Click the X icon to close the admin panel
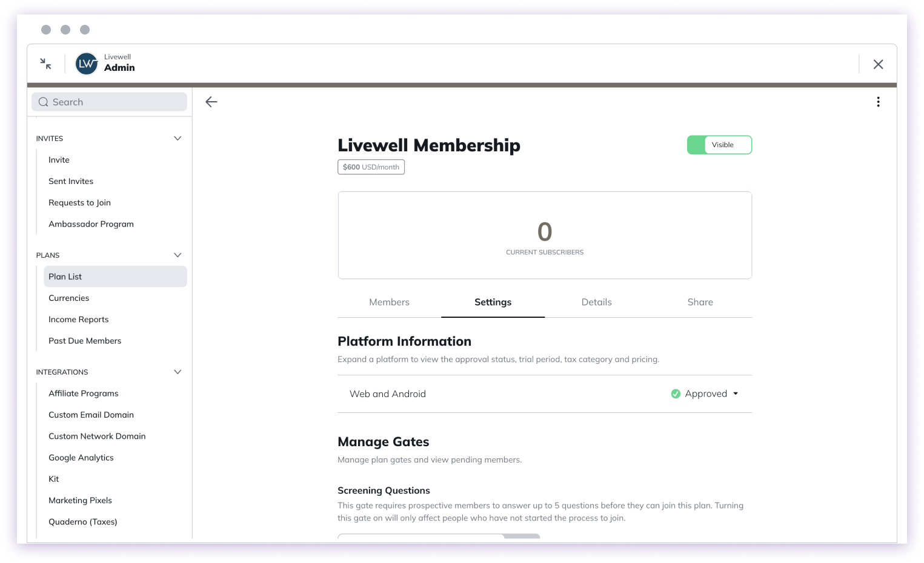Image resolution: width=924 pixels, height=563 pixels. (878, 64)
